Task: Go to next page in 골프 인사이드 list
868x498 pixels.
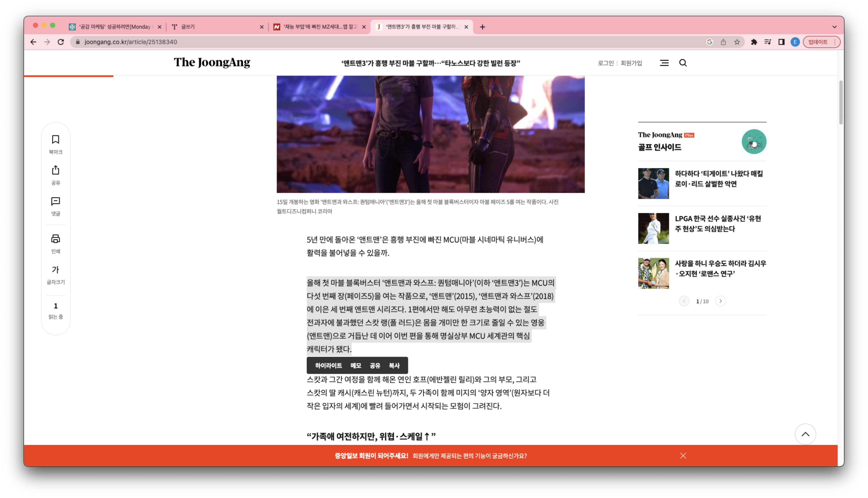Action: 720,301
